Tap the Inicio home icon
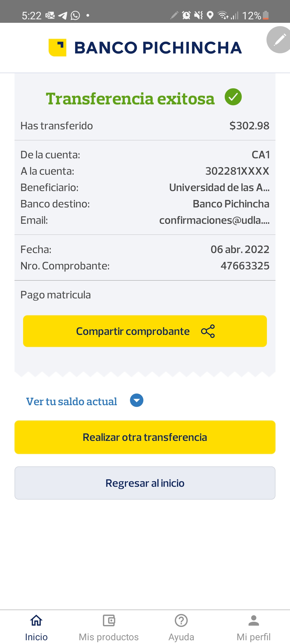 (36, 620)
